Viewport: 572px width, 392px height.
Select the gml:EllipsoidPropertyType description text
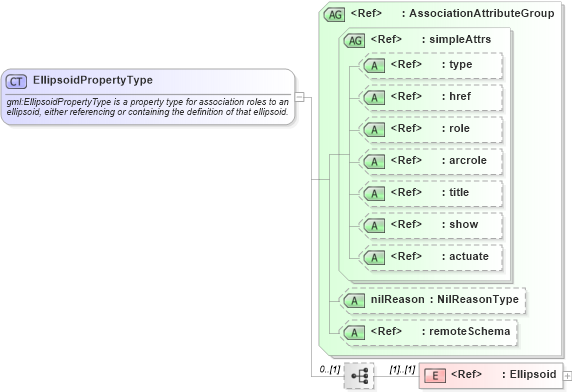[147, 107]
